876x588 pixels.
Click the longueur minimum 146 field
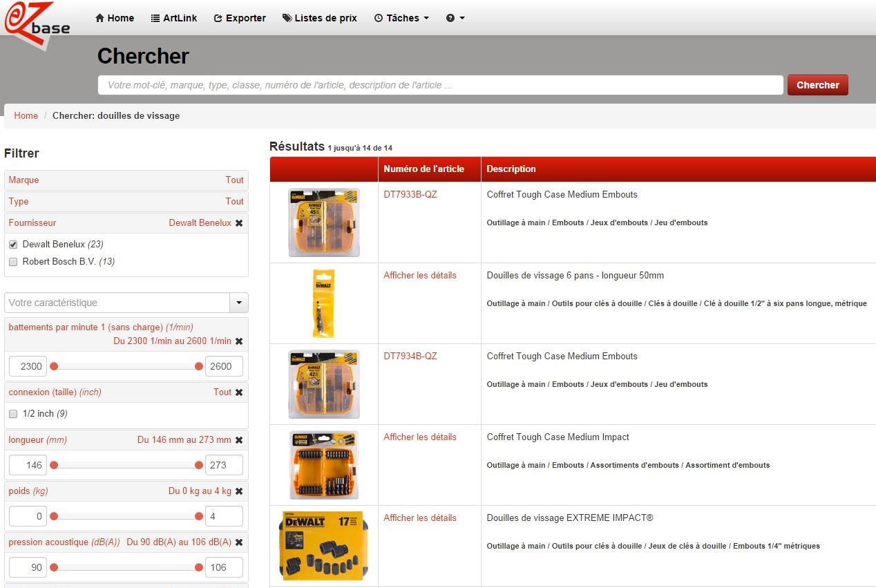pos(28,465)
